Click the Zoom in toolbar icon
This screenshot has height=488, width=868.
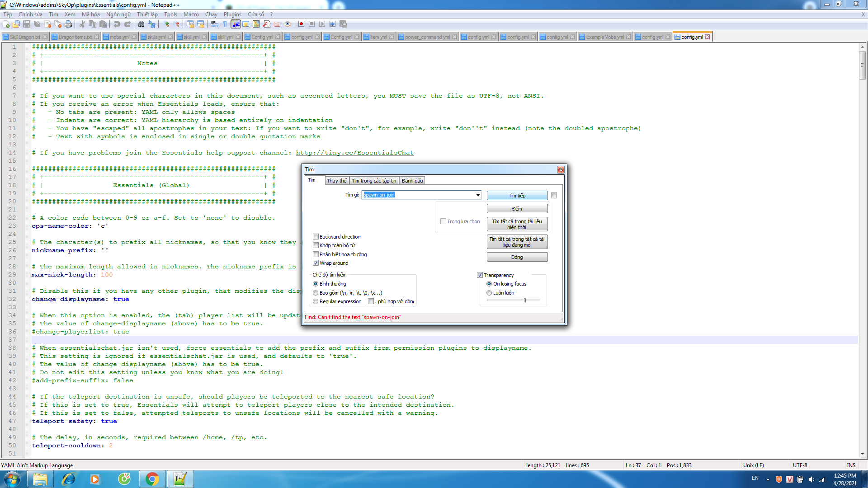166,24
